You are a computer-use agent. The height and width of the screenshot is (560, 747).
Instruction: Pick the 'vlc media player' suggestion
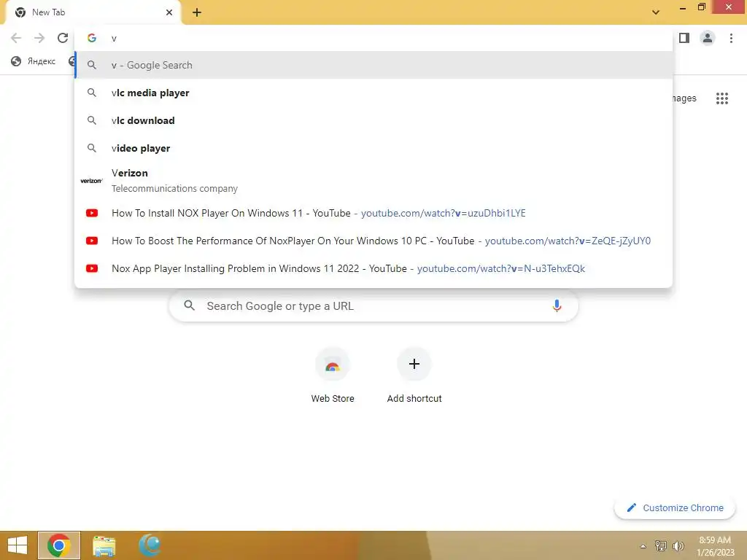tap(374, 93)
